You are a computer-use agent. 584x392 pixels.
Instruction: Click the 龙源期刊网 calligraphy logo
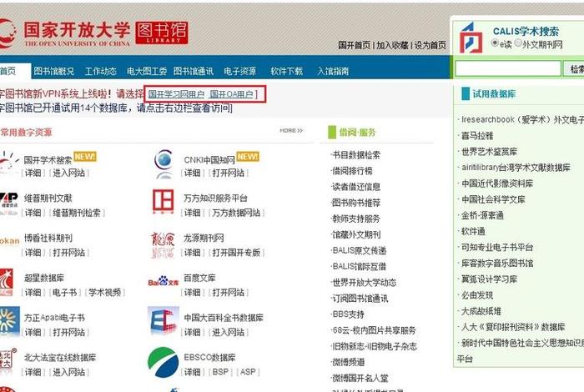pos(163,245)
